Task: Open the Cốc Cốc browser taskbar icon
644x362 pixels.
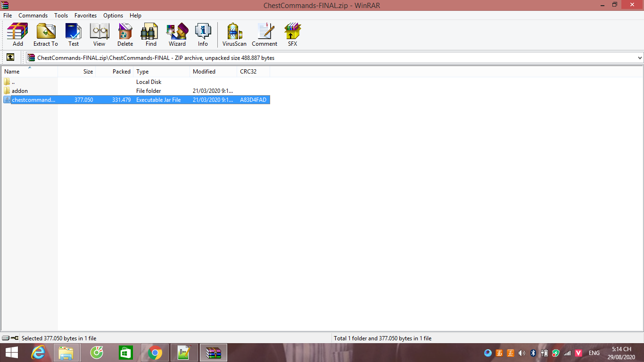Action: click(x=96, y=353)
